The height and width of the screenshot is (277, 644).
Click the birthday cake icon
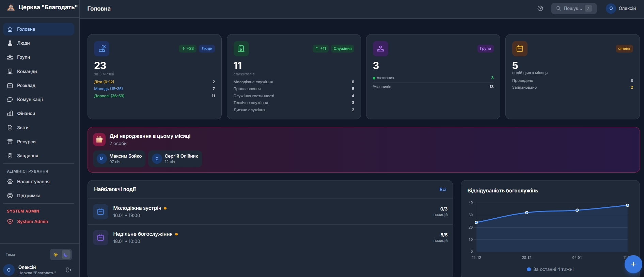99,140
